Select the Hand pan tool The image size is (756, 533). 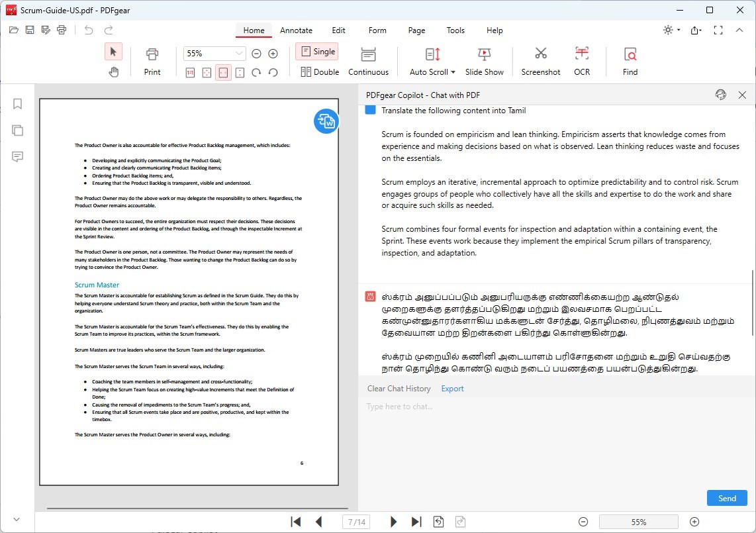(113, 72)
